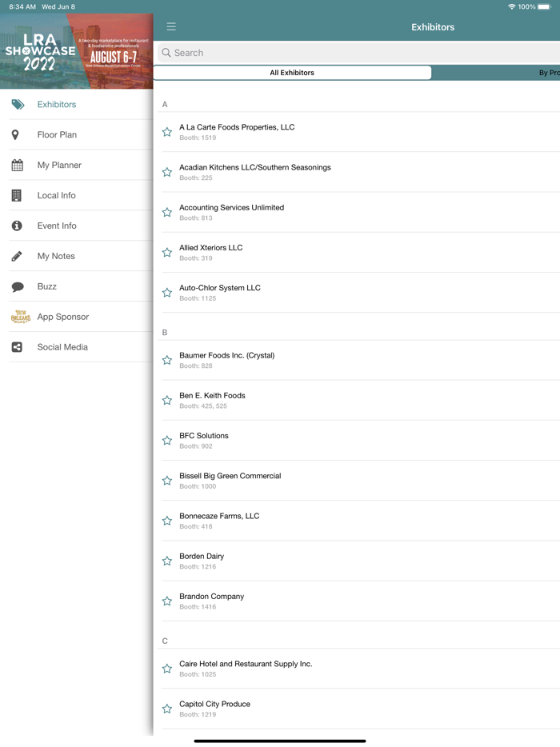The width and height of the screenshot is (560, 747).
Task: Select the All Exhibitors tab
Action: [x=292, y=73]
